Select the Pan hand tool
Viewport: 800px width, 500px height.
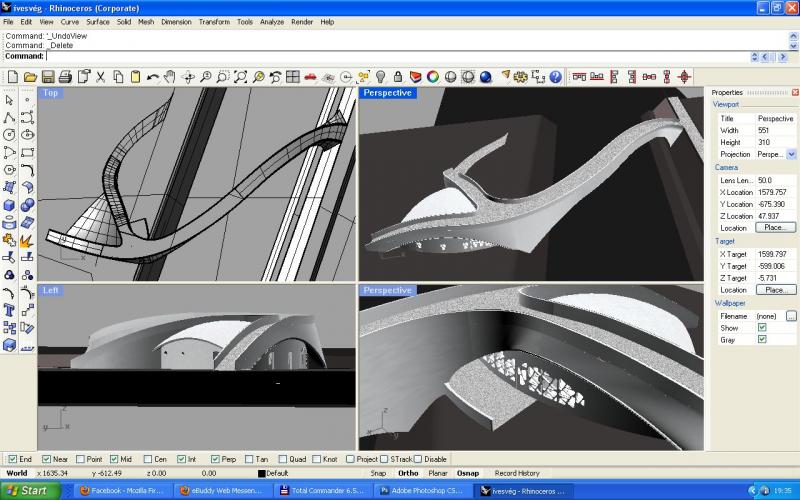170,76
